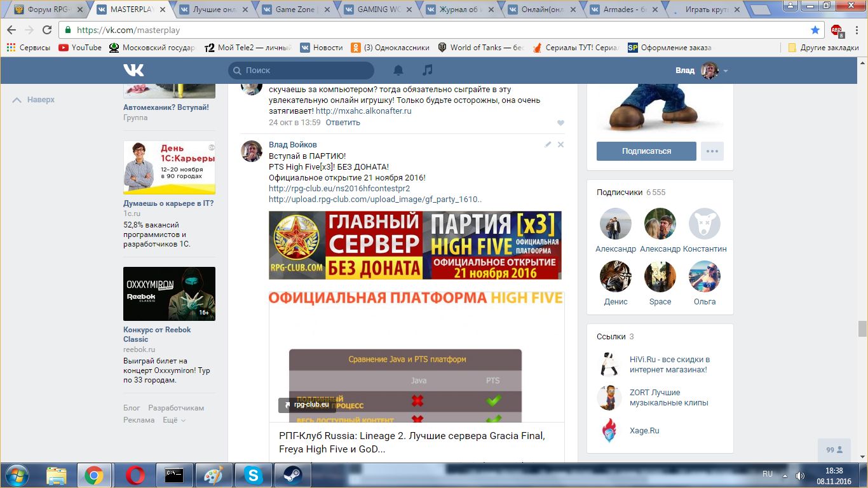Open the Одноклассники bookmark
Image resolution: width=868 pixels, height=488 pixels.
click(x=390, y=48)
